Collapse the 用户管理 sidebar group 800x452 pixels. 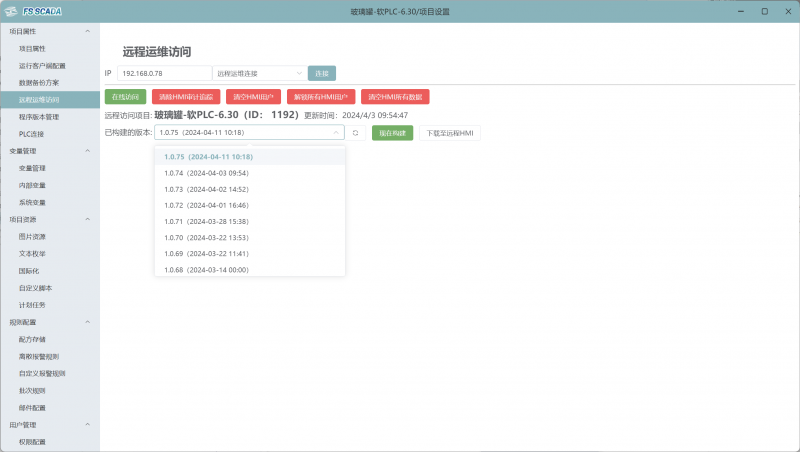(x=87, y=425)
